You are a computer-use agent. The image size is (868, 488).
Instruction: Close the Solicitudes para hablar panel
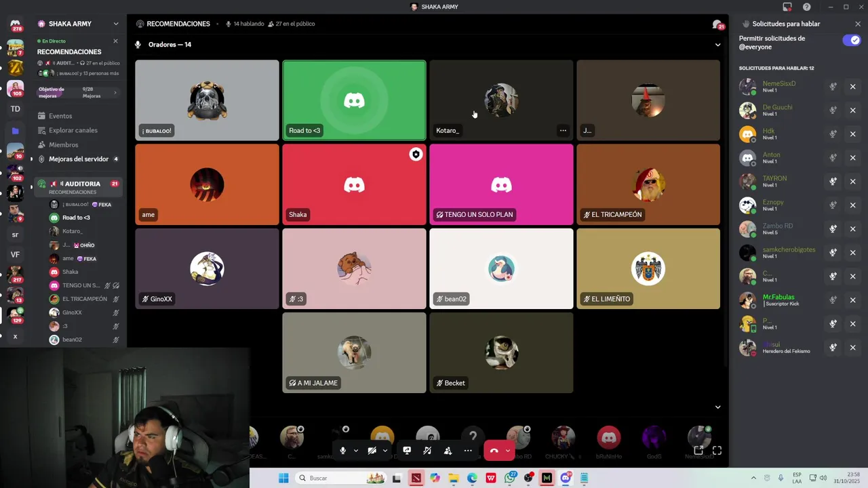coord(858,24)
